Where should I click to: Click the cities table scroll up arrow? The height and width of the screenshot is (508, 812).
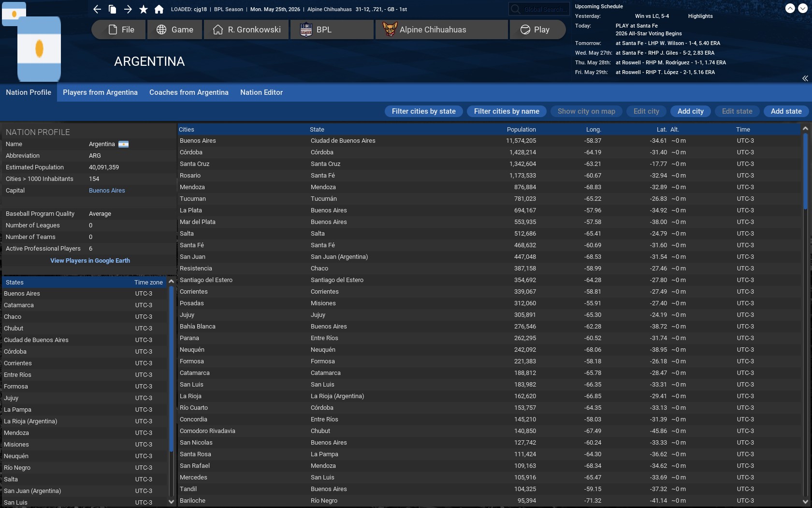805,129
